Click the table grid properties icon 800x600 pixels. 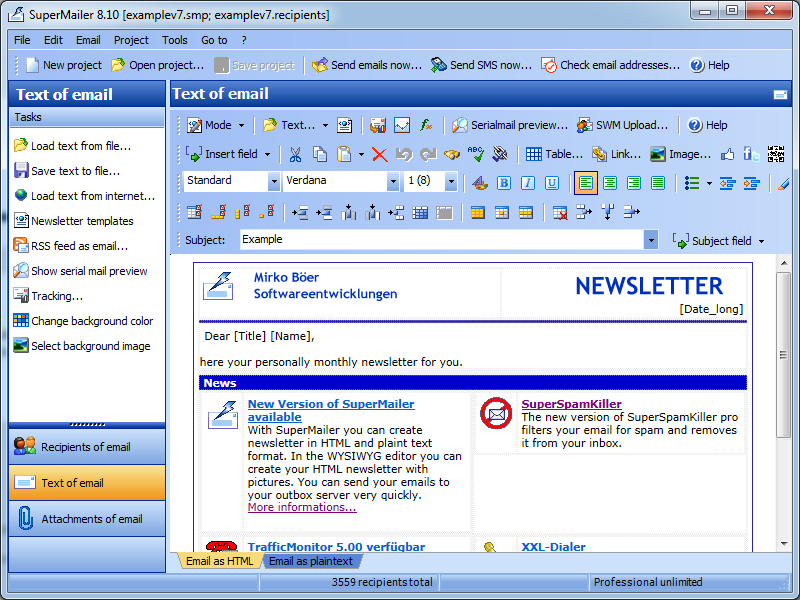tap(420, 212)
